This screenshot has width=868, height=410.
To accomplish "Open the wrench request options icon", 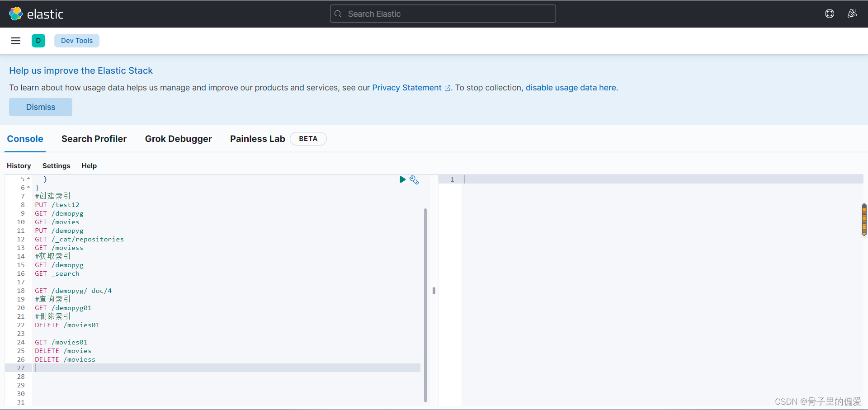I will 414,180.
